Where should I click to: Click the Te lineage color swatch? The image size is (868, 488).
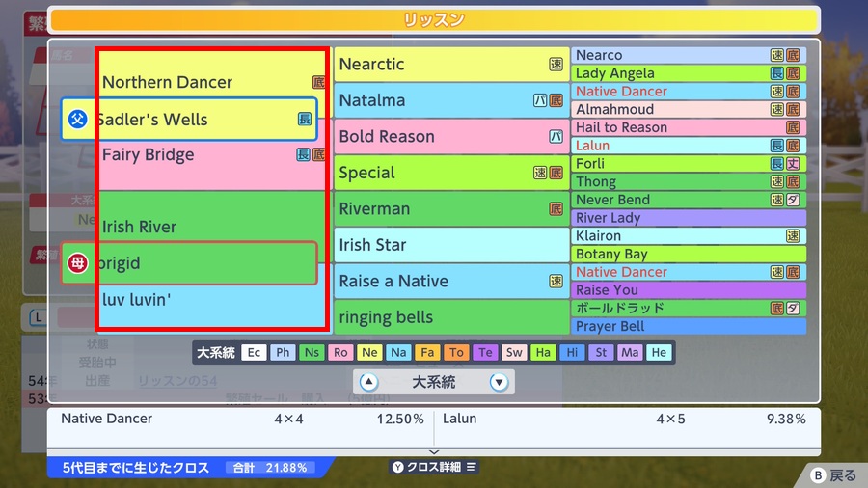pyautogui.click(x=485, y=352)
